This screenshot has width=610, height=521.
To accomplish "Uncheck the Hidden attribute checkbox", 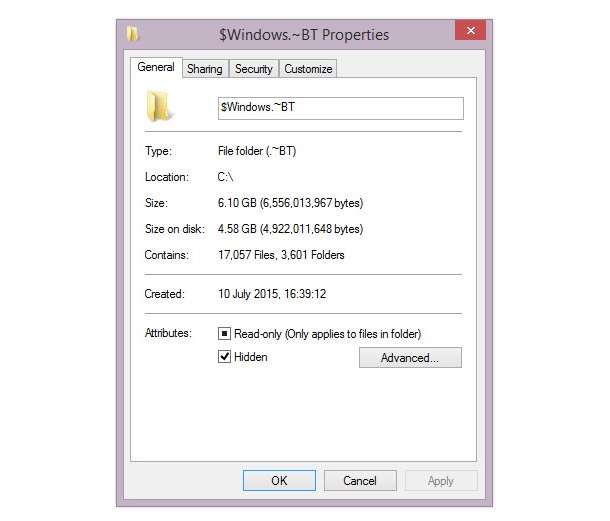I will (x=225, y=357).
